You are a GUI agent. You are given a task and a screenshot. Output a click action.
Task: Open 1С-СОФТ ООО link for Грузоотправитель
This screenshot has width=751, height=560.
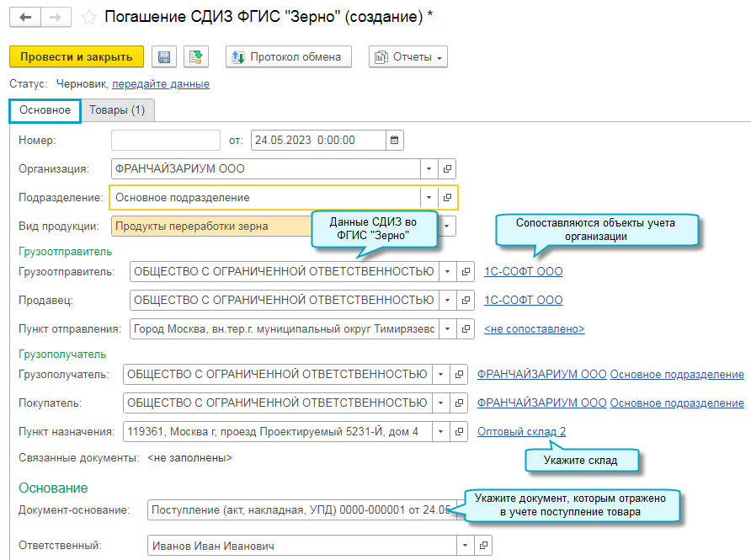pyautogui.click(x=523, y=272)
